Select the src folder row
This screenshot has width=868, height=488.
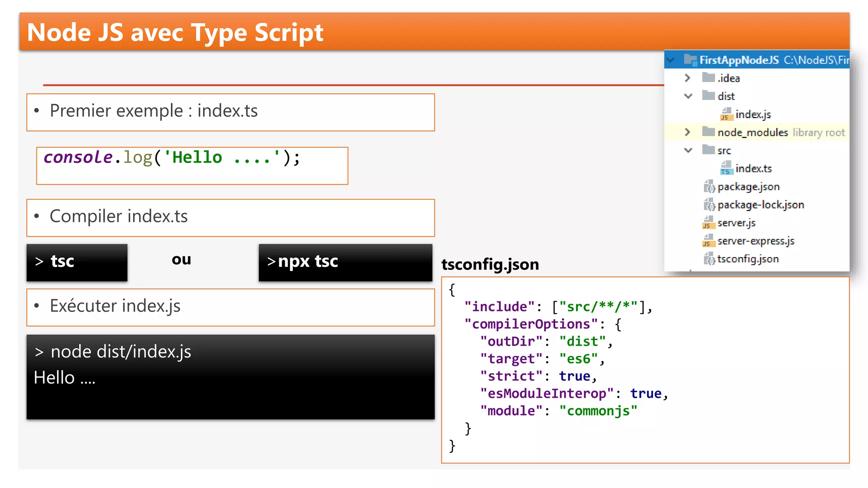pos(757,150)
